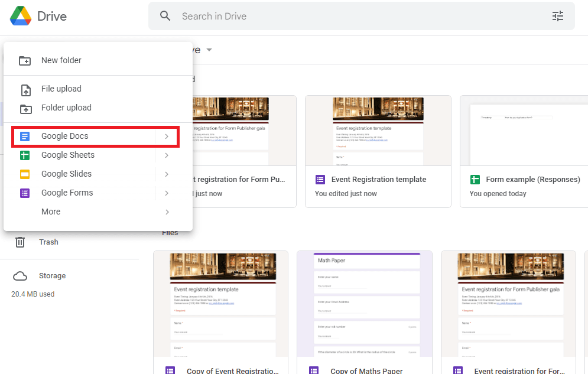Focus the Search in Drive field
Screen dimensions: 588x374
coord(361,16)
